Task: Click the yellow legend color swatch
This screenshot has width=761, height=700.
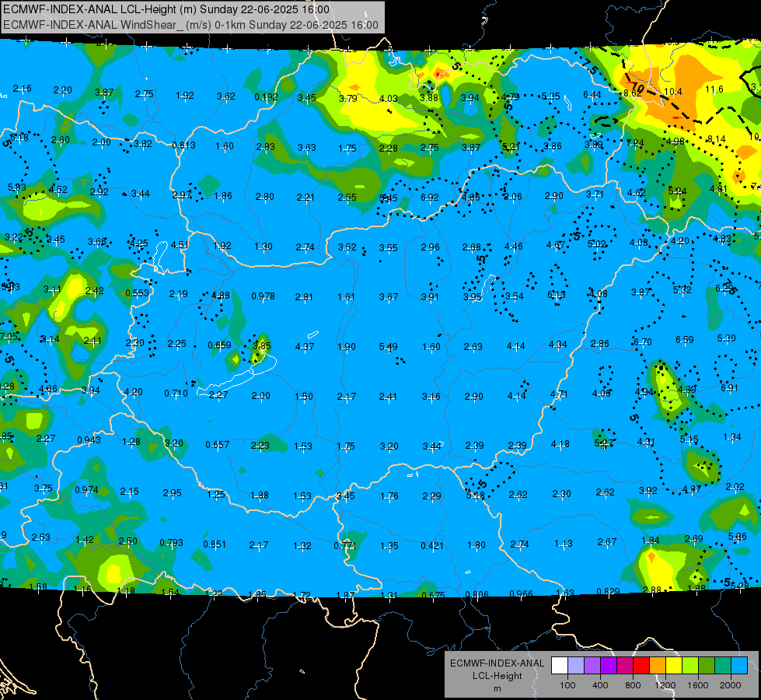Action: coord(674,666)
